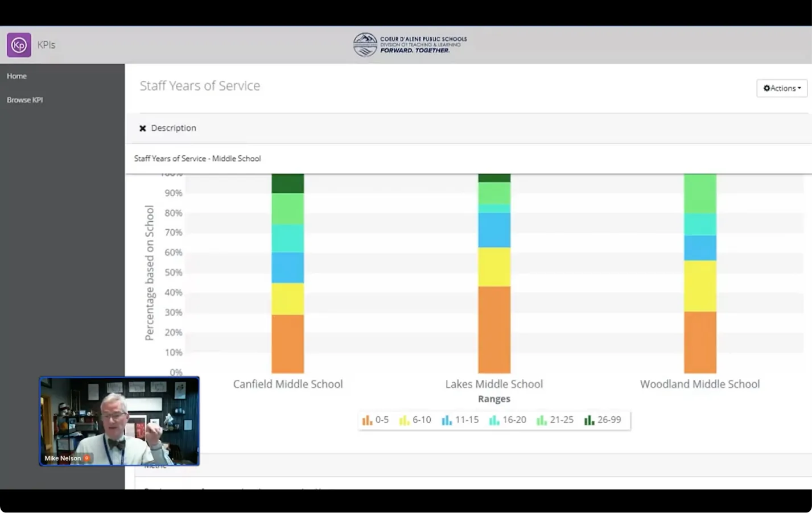Screen dimensions: 812x513
Task: Open the Actions dropdown menu
Action: tap(781, 88)
